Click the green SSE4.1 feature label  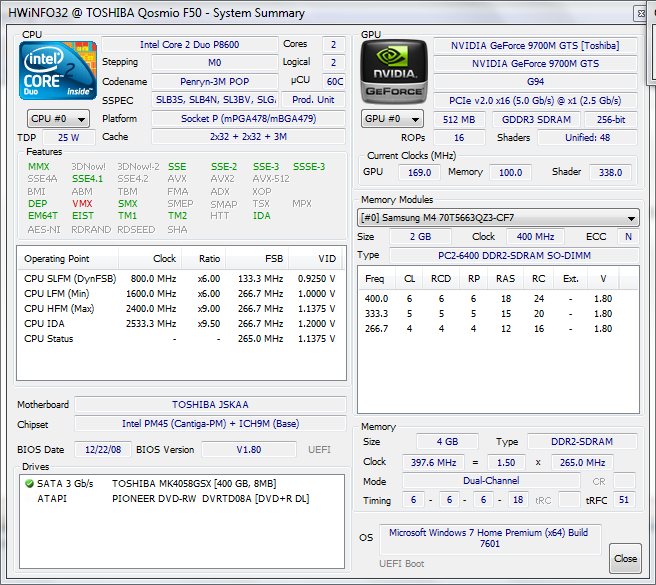coord(87,179)
